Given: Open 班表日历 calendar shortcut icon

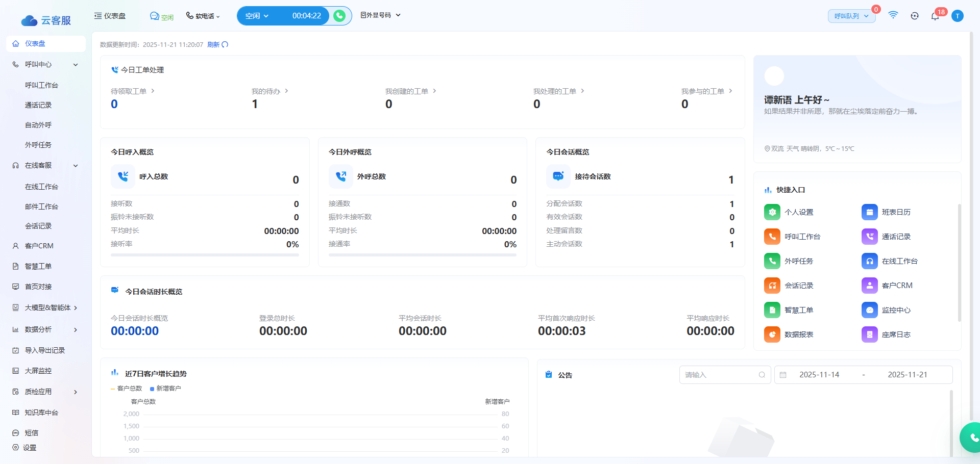Looking at the screenshot, I should [x=869, y=212].
